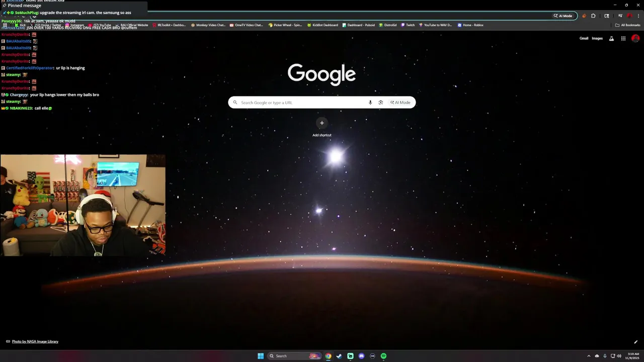The height and width of the screenshot is (362, 644).
Task: Open Gmail link on Google page
Action: (584, 38)
